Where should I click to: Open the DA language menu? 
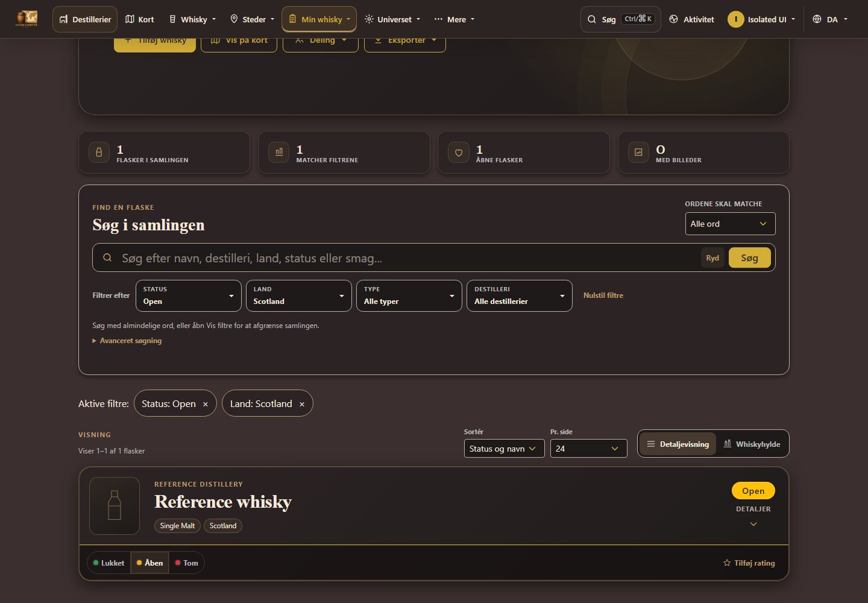coord(830,19)
